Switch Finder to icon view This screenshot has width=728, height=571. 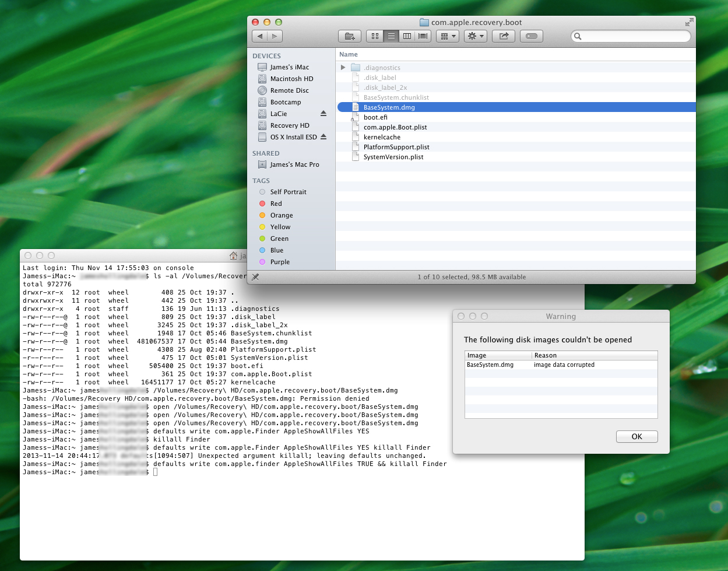coord(375,36)
